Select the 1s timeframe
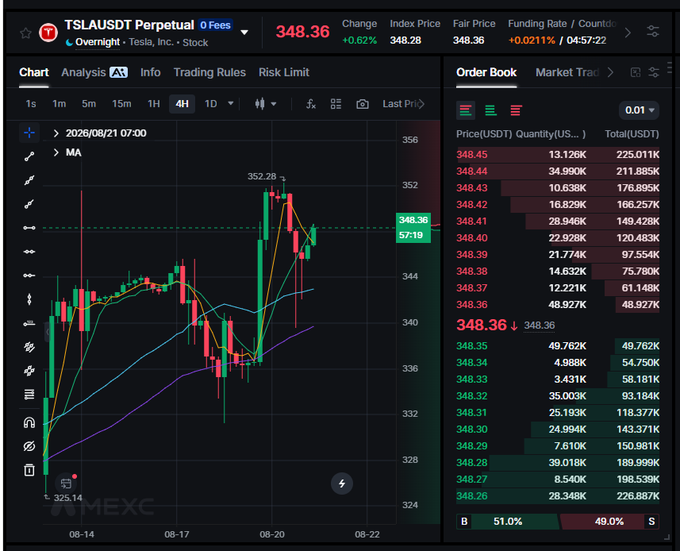The width and height of the screenshot is (680, 551). pos(31,104)
